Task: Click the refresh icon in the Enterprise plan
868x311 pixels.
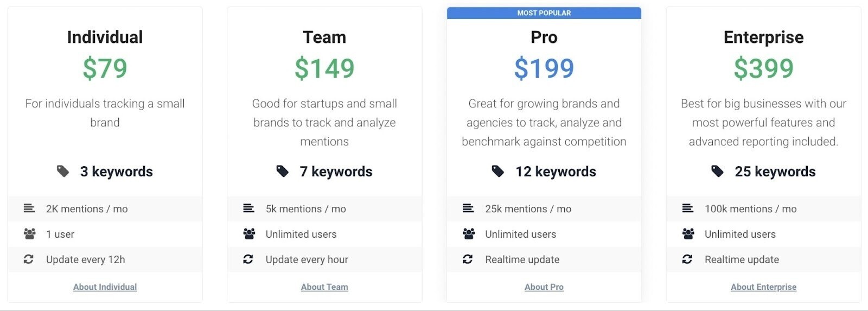Action: (687, 259)
